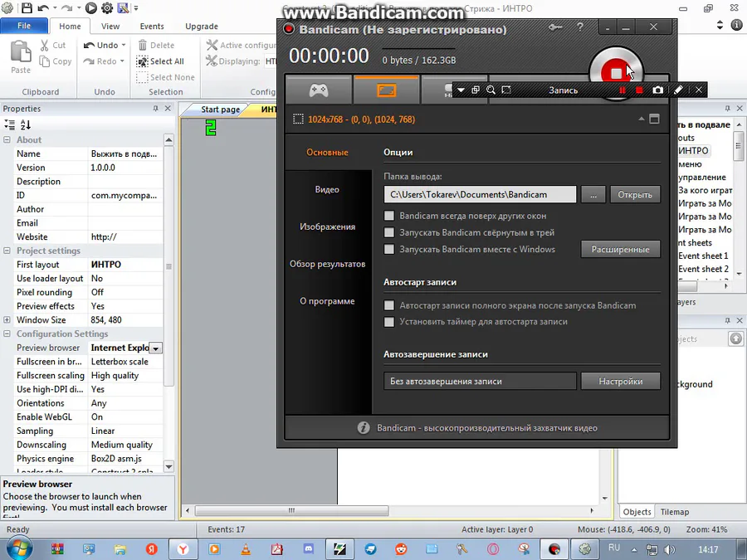Click the layout horizontal scrollbar thumb

[x=291, y=510]
